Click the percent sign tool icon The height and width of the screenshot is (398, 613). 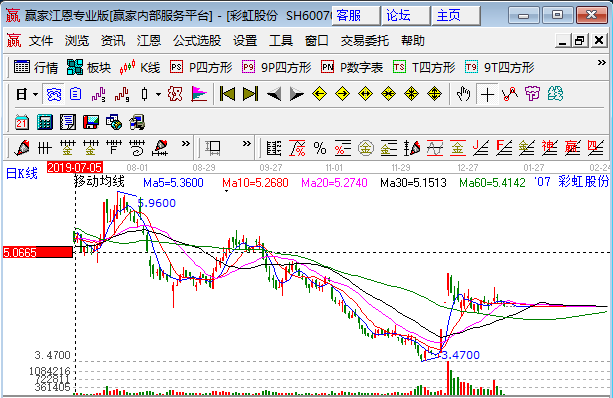pyautogui.click(x=320, y=148)
